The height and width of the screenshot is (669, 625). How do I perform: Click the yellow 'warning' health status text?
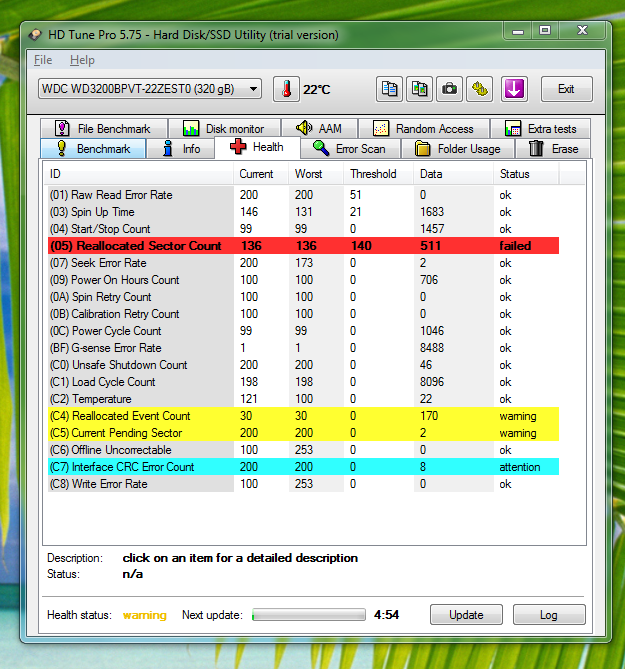click(x=145, y=615)
